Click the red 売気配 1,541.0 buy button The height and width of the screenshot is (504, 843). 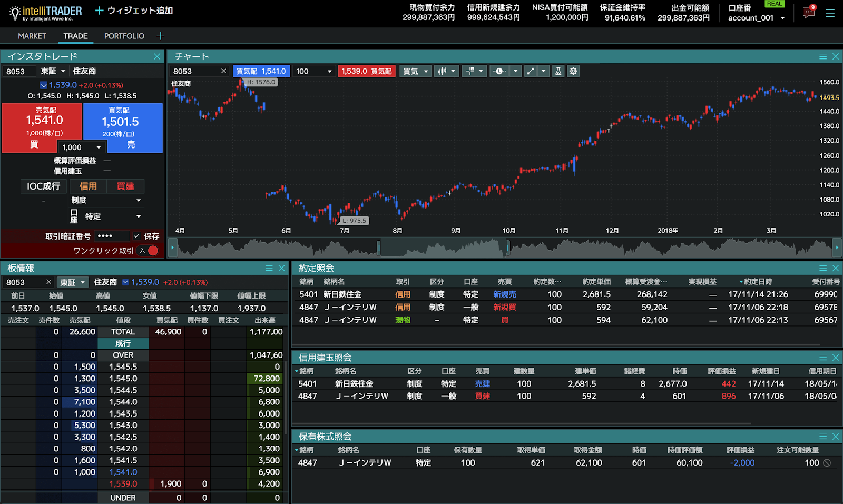(42, 128)
